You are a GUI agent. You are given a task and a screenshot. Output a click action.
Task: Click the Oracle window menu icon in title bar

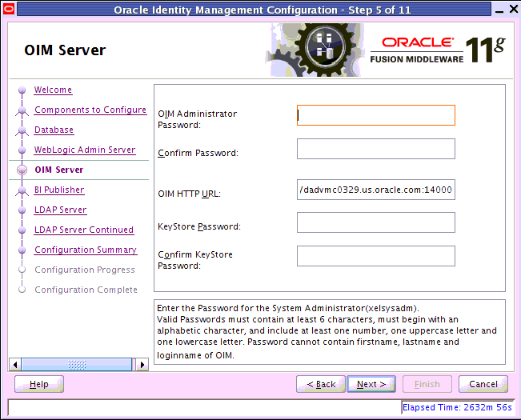point(9,9)
